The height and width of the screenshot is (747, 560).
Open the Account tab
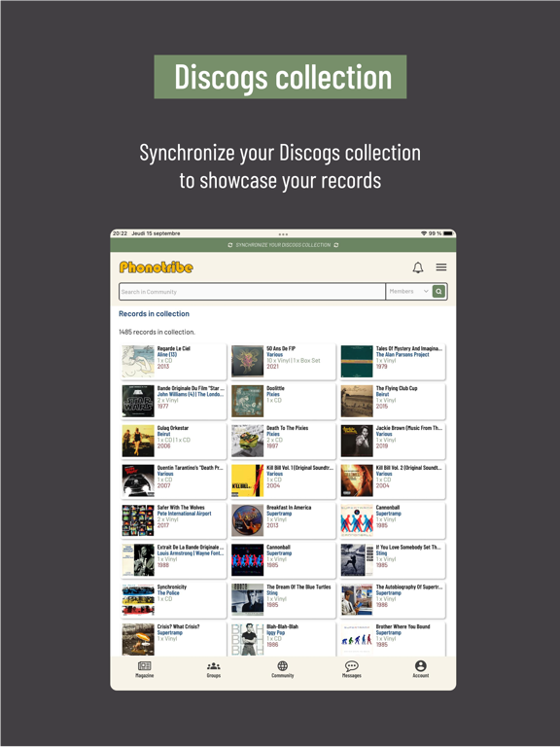click(420, 669)
